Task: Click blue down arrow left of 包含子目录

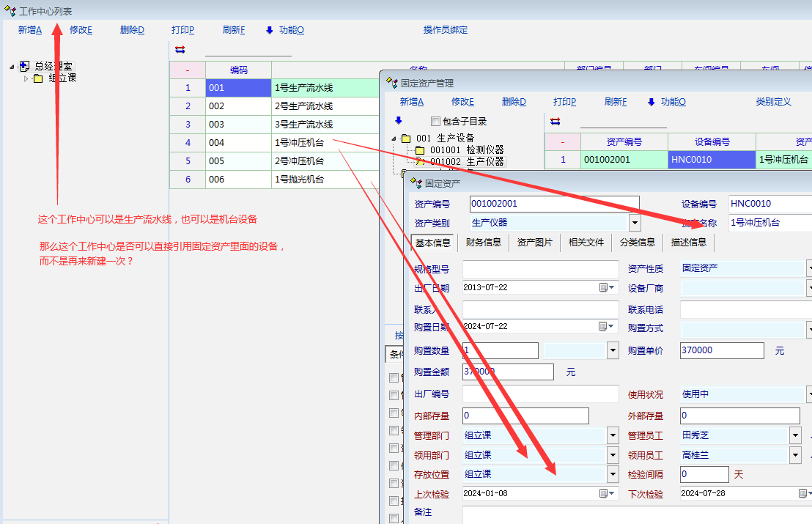Action: point(399,121)
